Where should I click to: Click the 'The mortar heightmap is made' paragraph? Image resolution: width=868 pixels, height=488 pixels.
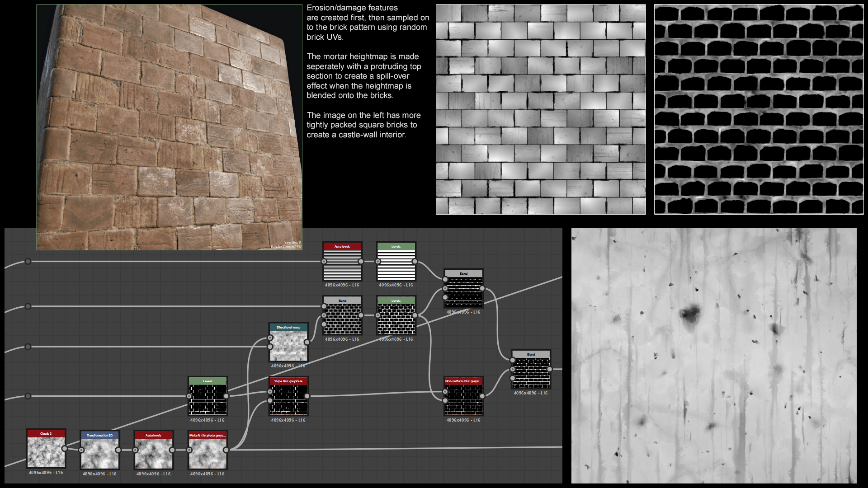[364, 76]
